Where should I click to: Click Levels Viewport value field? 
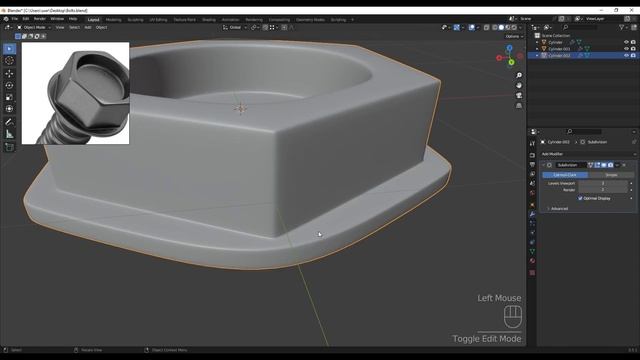(x=603, y=183)
